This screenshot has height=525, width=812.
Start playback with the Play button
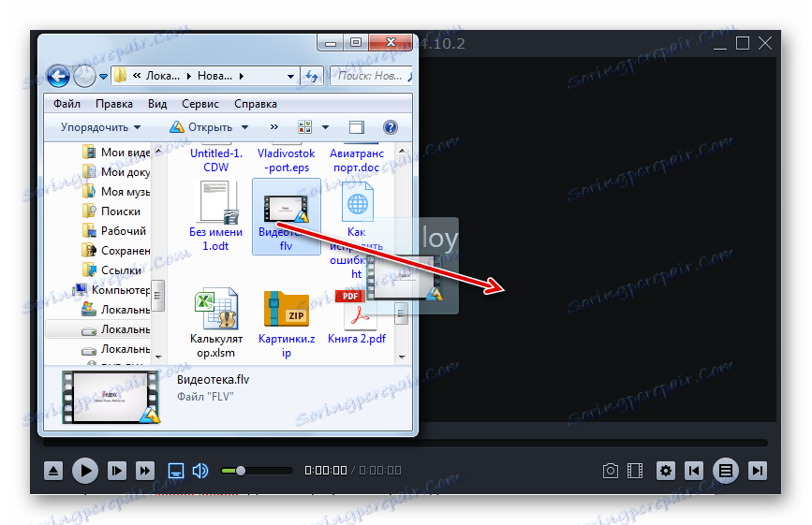85,471
